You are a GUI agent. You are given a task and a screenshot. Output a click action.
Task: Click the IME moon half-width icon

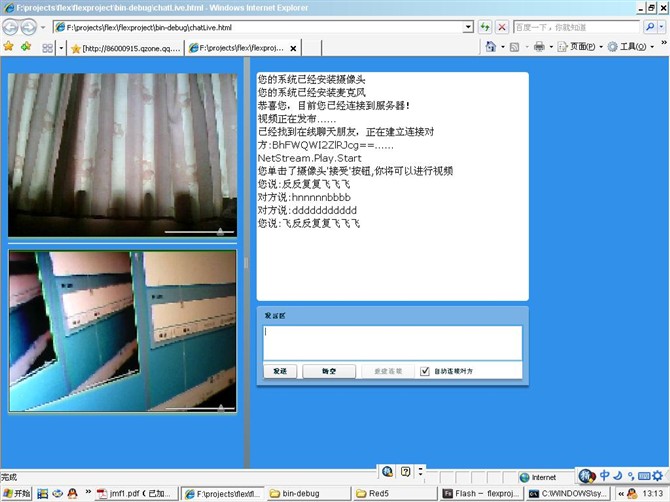618,475
